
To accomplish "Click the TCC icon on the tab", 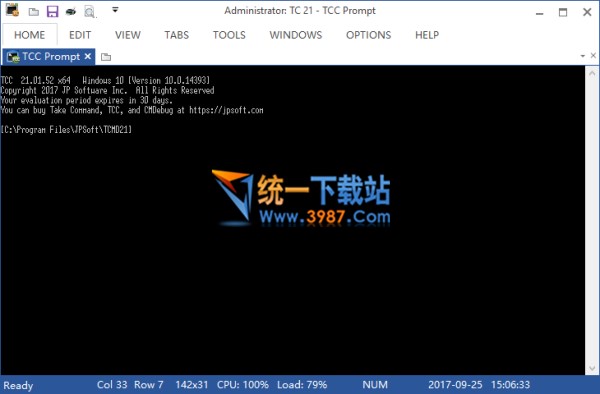I will click(x=13, y=57).
